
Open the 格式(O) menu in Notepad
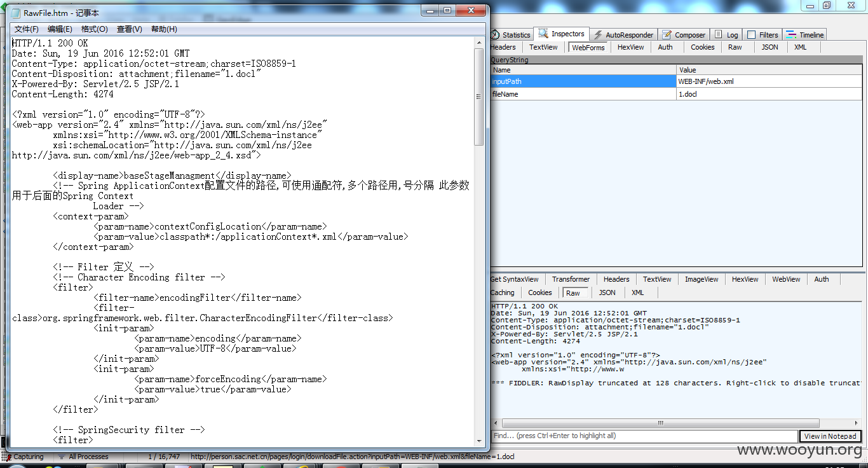95,29
